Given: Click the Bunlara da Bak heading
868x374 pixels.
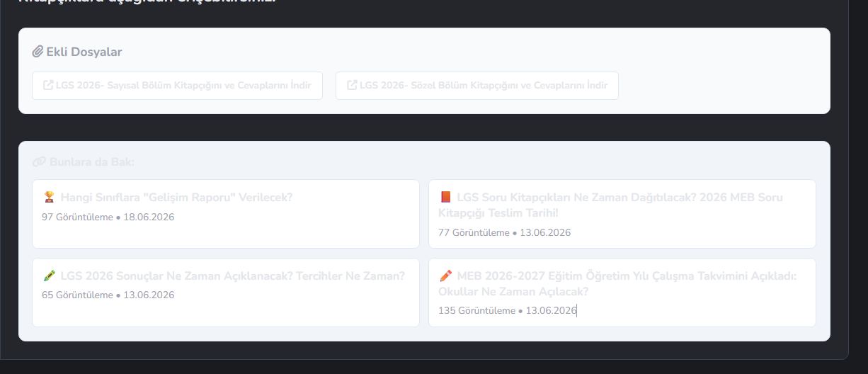Looking at the screenshot, I should [x=92, y=162].
